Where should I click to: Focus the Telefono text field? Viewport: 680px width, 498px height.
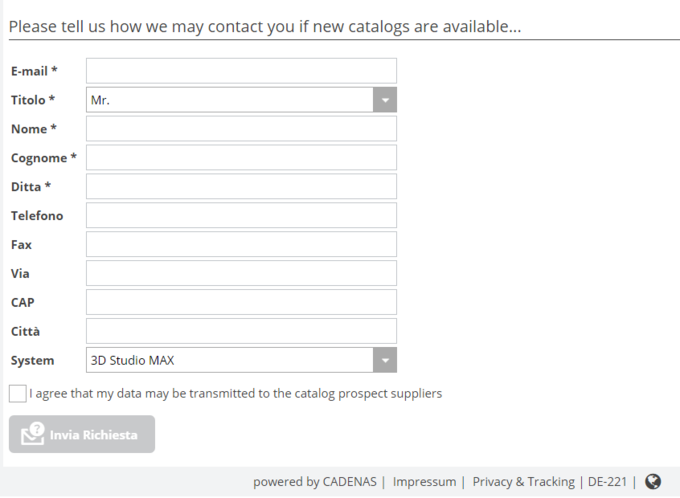[x=241, y=216]
